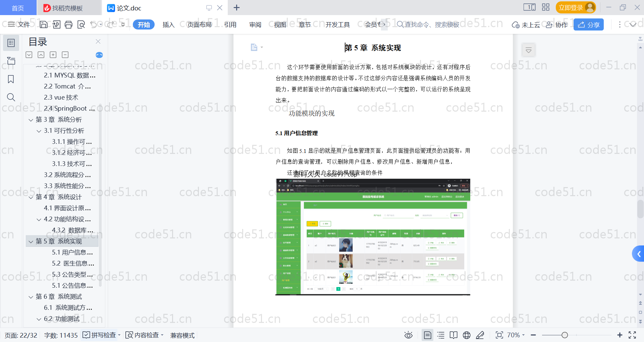This screenshot has width=644, height=342.
Task: Go to 5.1 用户信息 heading in TOC
Action: click(72, 252)
